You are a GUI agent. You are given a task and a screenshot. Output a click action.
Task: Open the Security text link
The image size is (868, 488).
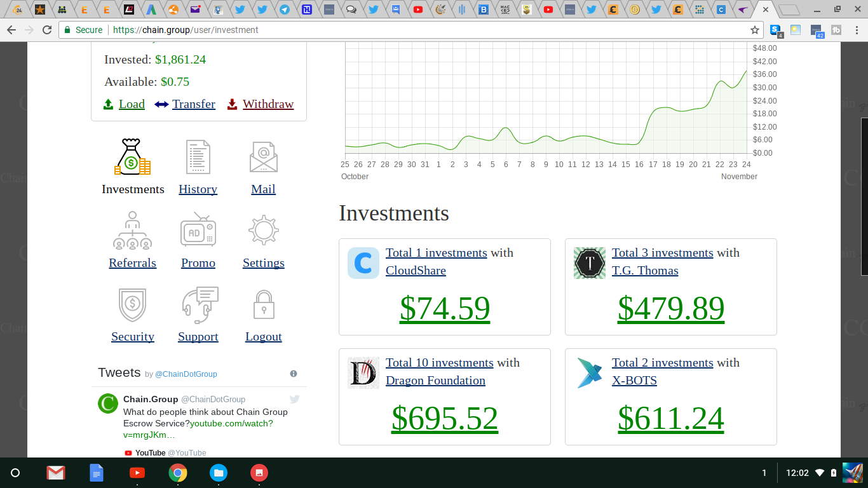point(133,337)
